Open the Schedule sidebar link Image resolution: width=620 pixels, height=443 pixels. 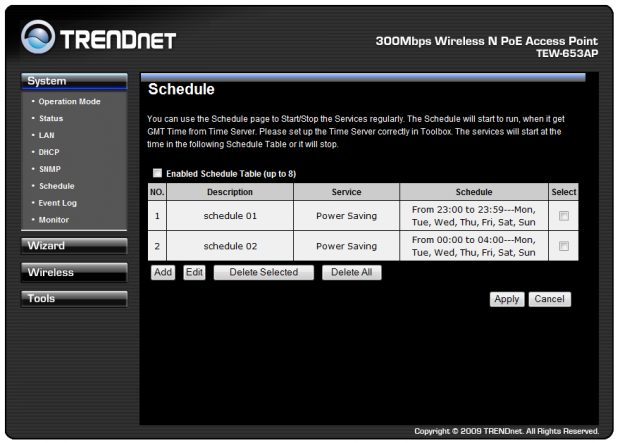click(x=57, y=186)
